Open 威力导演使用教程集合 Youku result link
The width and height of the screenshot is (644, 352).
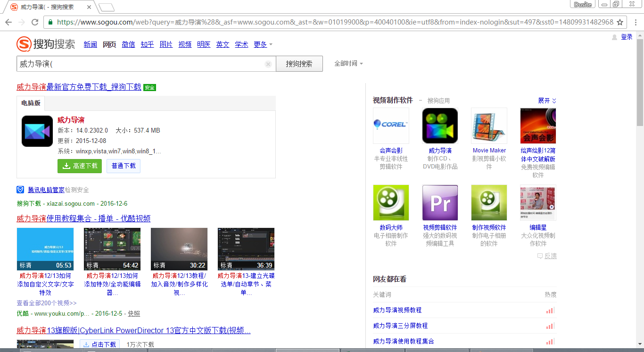click(x=83, y=218)
